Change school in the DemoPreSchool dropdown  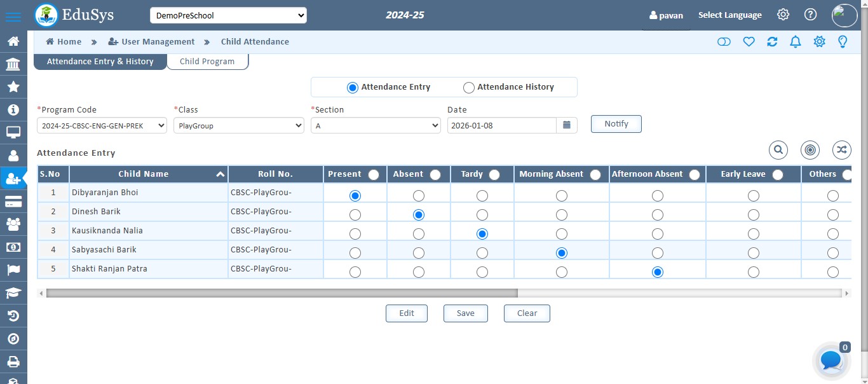[228, 15]
